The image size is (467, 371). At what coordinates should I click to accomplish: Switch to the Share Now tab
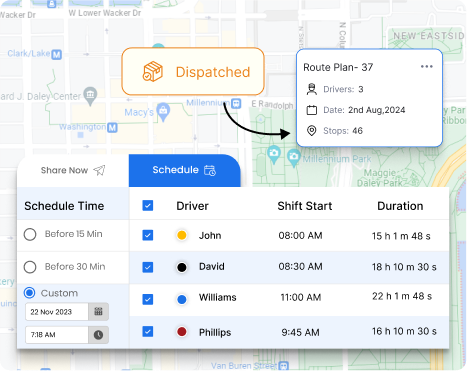73,170
